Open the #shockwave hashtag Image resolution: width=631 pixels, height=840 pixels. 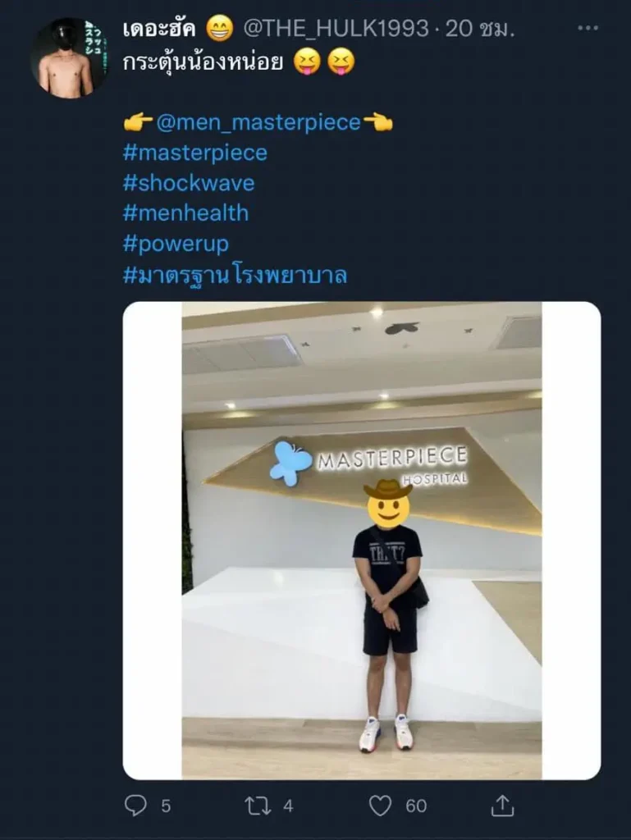pos(189,183)
